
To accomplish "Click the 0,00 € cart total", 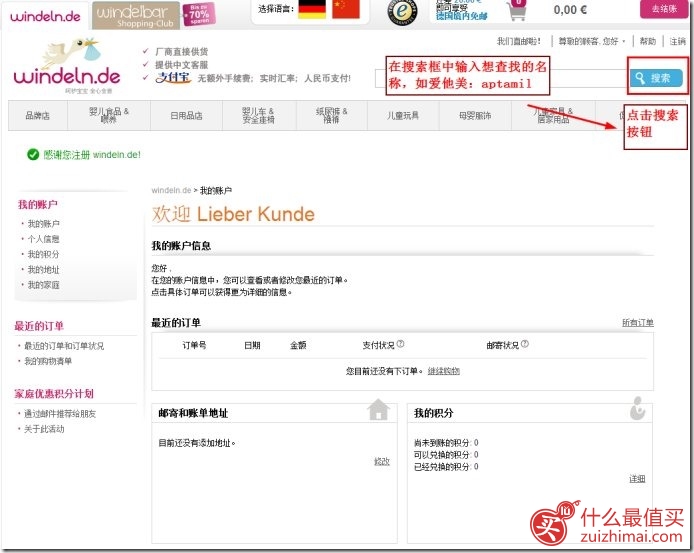I will tap(570, 9).
